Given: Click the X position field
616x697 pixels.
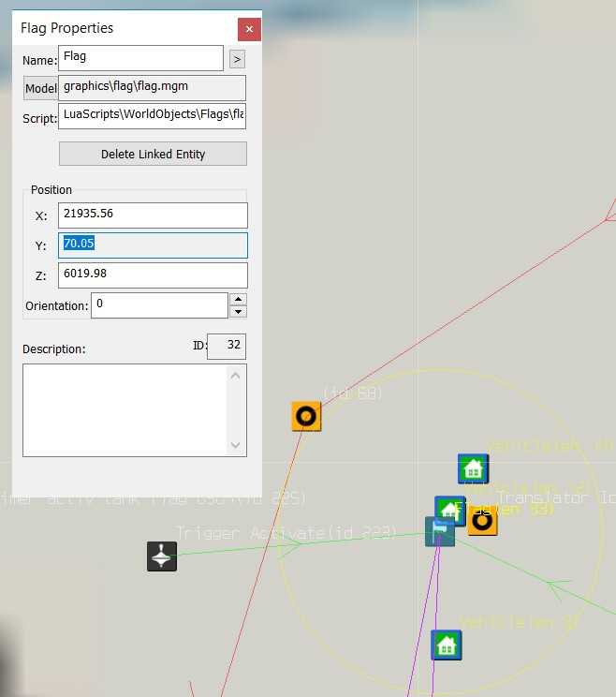Looking at the screenshot, I should pos(152,215).
